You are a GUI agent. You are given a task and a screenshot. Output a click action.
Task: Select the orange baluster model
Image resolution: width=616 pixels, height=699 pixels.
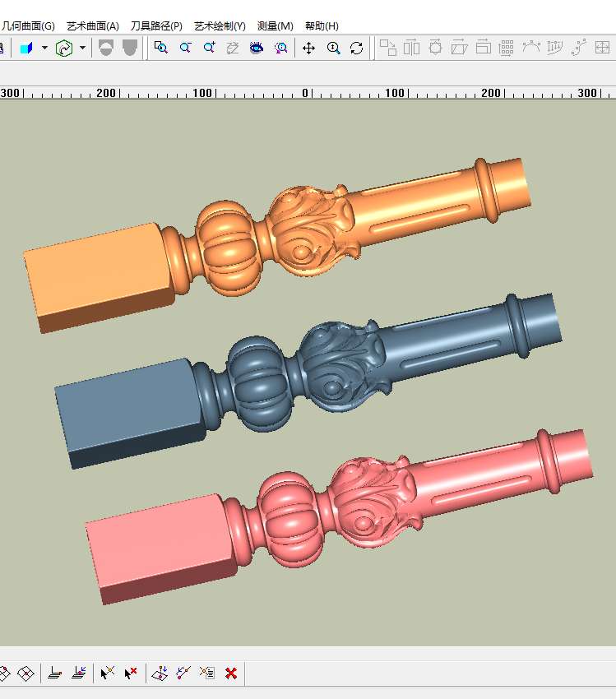tap(277, 245)
